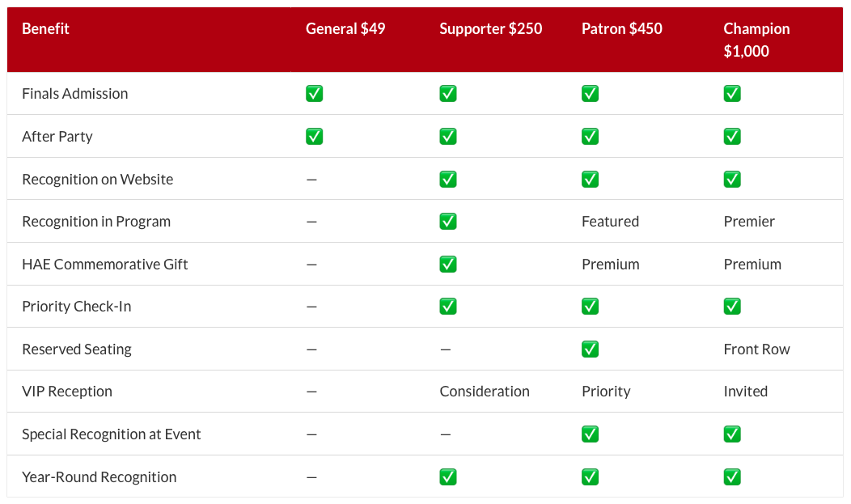This screenshot has width=851, height=504.
Task: Click the Front Row cell under Champion
Action: pos(756,349)
